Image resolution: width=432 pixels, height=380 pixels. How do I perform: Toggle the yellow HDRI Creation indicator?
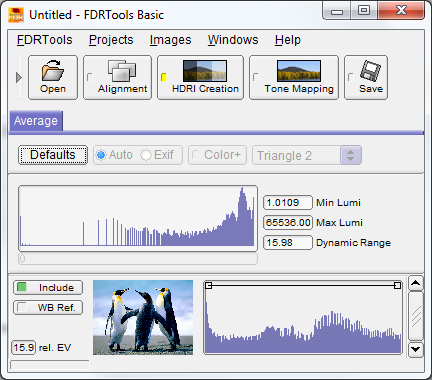coord(164,77)
